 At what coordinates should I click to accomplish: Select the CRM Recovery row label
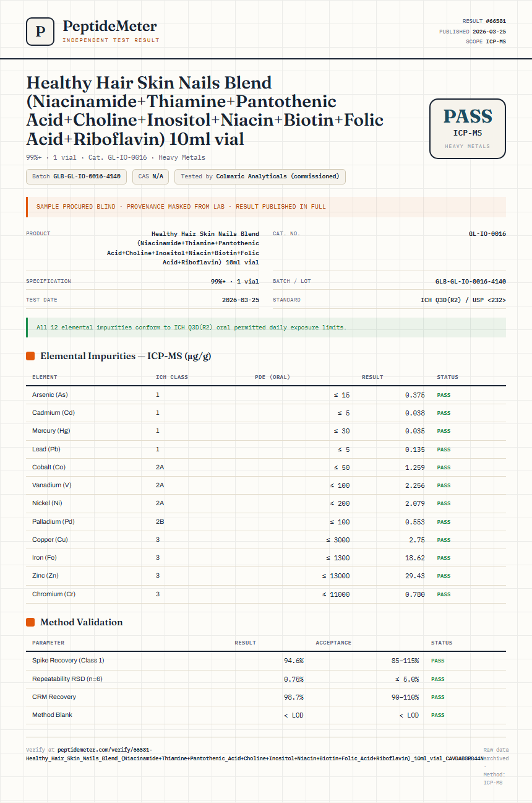tap(54, 697)
